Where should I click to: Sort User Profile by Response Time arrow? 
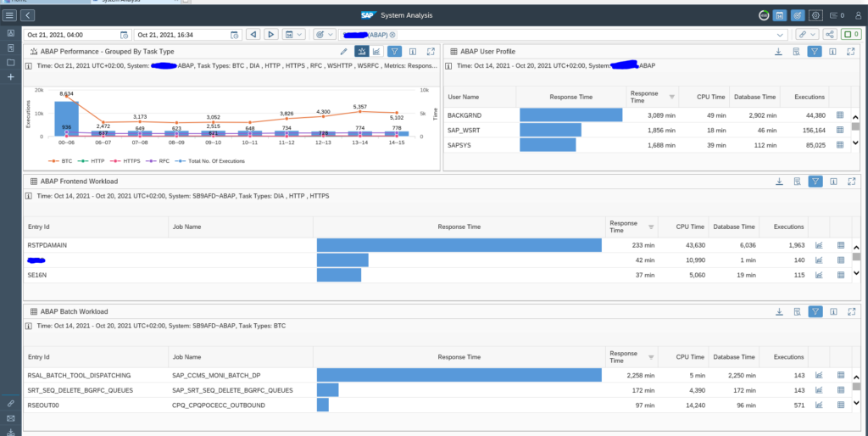671,97
